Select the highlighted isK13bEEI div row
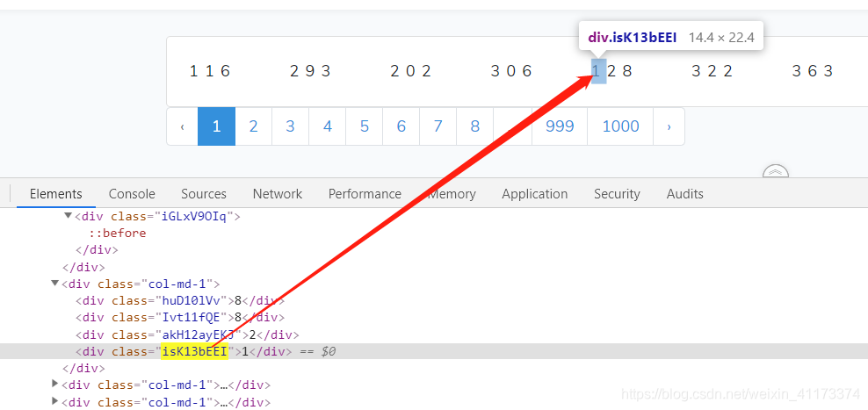The width and height of the screenshot is (868, 410). 434,351
